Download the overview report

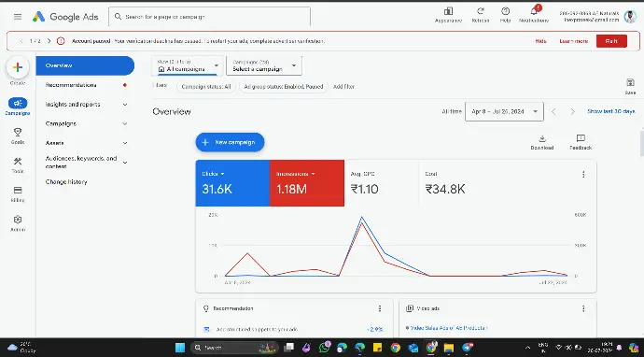[x=542, y=142]
